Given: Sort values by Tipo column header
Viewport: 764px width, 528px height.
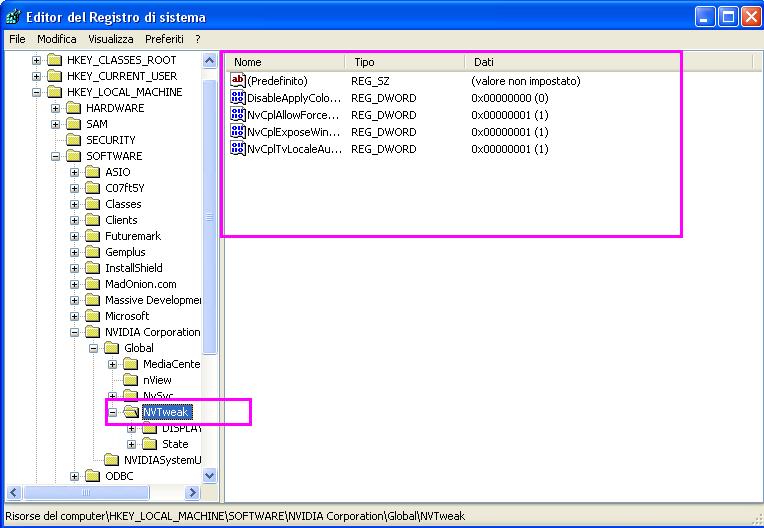Looking at the screenshot, I should pos(404,62).
